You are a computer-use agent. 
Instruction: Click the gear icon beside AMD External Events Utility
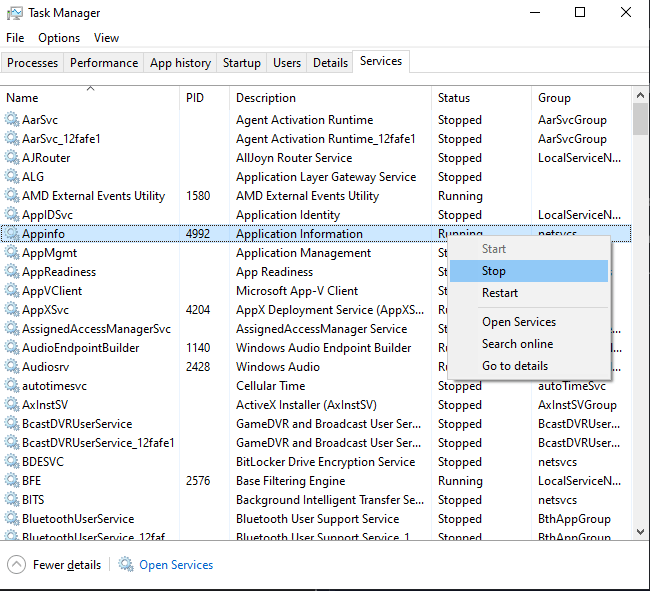tap(12, 196)
